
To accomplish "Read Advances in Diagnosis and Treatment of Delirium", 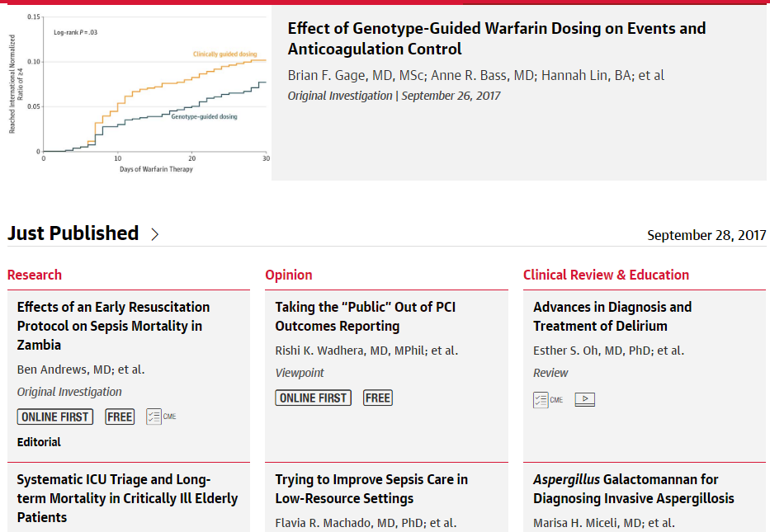I will (612, 317).
